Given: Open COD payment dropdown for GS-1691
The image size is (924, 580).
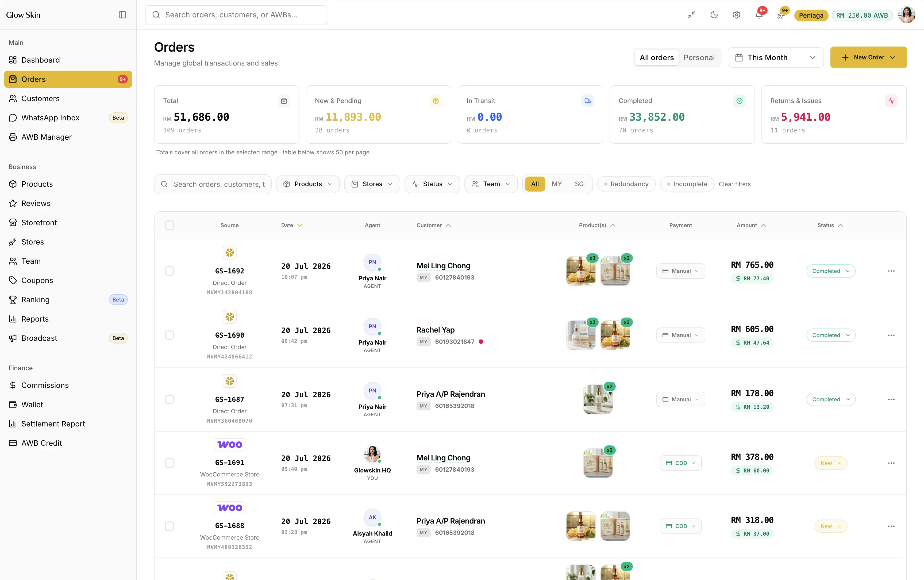Looking at the screenshot, I should [x=681, y=463].
